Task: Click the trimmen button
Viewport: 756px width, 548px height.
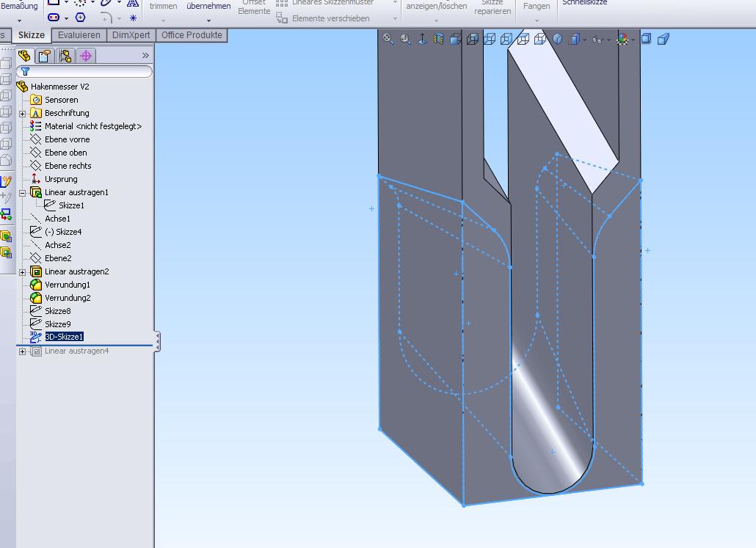Action: click(163, 6)
